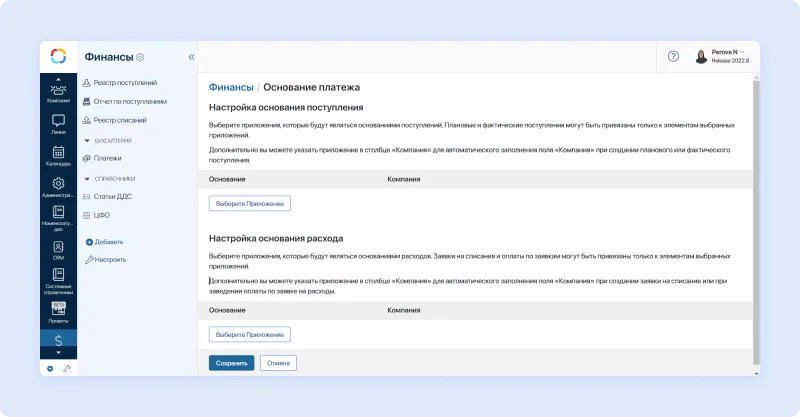Click the plus icon at the sidebar bottom
This screenshot has height=417, width=800.
coord(50,369)
